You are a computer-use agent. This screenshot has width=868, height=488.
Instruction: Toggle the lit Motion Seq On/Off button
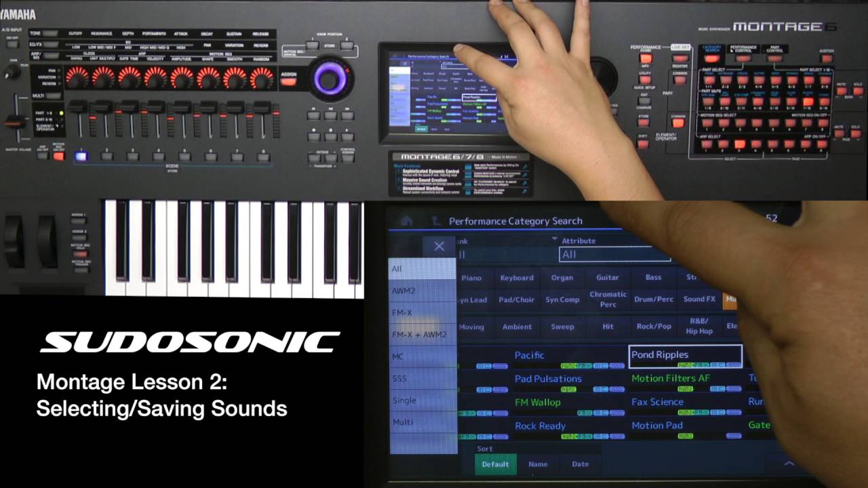(x=58, y=155)
